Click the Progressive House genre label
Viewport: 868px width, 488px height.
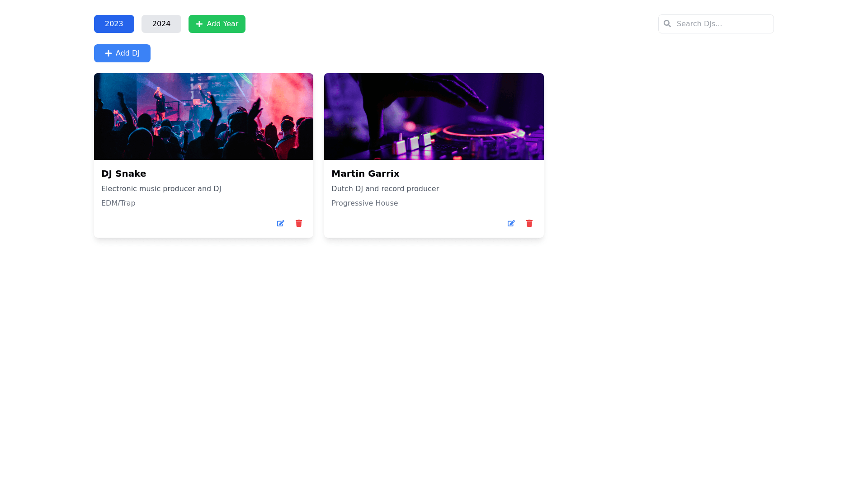[364, 203]
